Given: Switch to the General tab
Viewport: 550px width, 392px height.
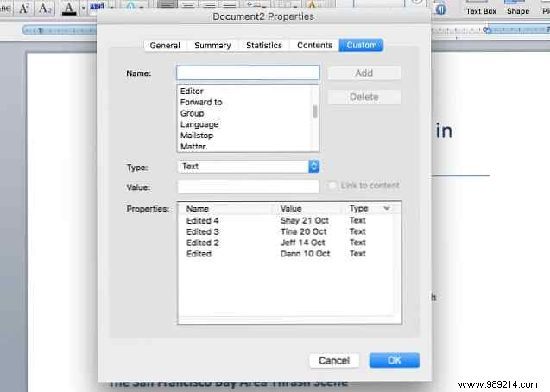Looking at the screenshot, I should 165,45.
